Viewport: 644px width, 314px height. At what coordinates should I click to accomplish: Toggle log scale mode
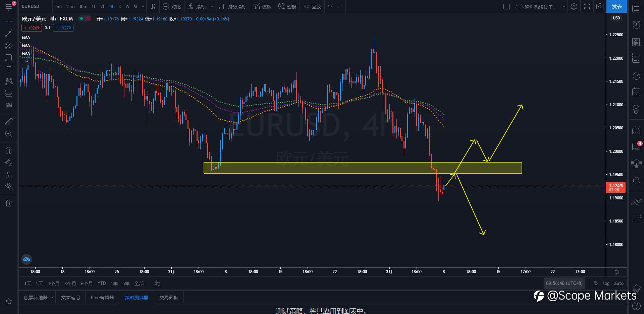(606, 284)
